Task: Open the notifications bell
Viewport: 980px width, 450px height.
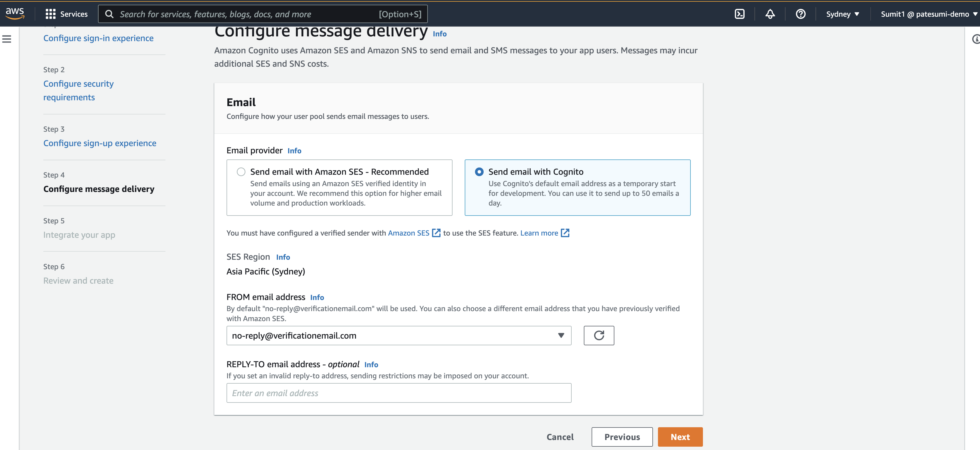Action: pyautogui.click(x=770, y=14)
